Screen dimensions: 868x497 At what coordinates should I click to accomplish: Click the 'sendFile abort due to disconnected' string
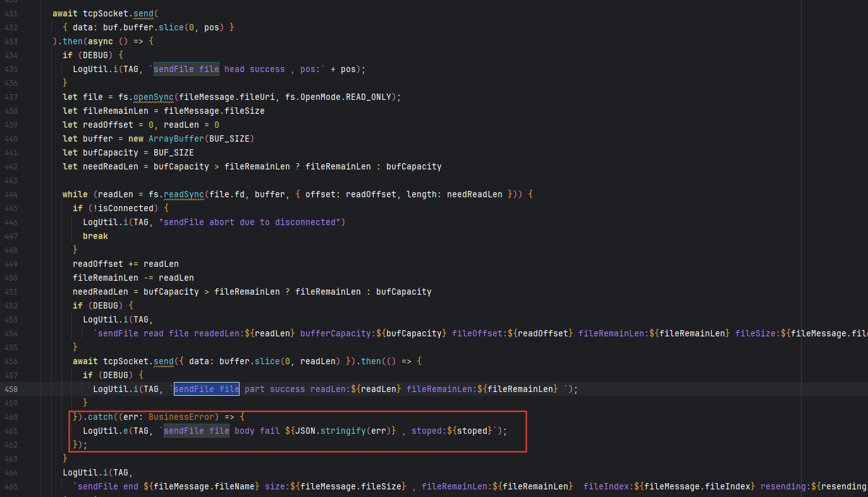point(252,223)
